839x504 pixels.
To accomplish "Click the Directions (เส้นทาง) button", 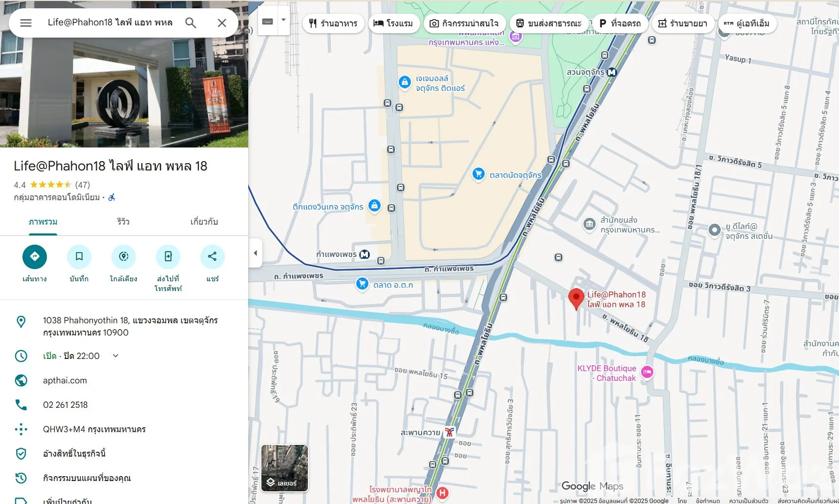I will (x=35, y=257).
